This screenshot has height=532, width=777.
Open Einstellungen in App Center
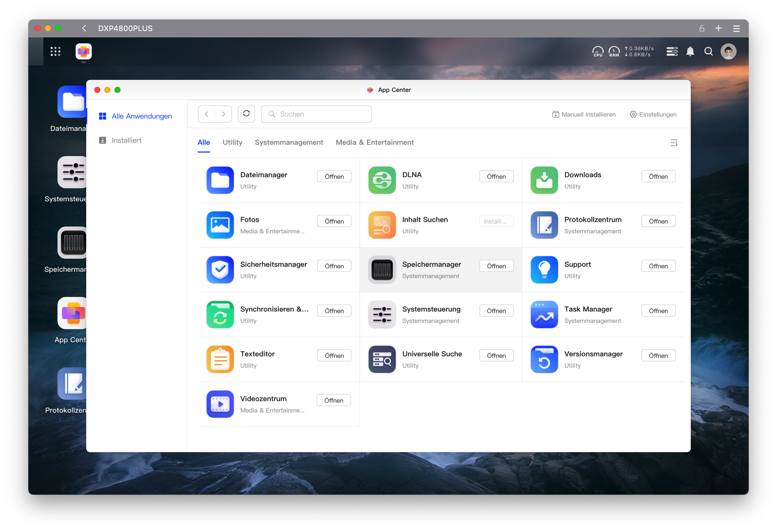653,114
